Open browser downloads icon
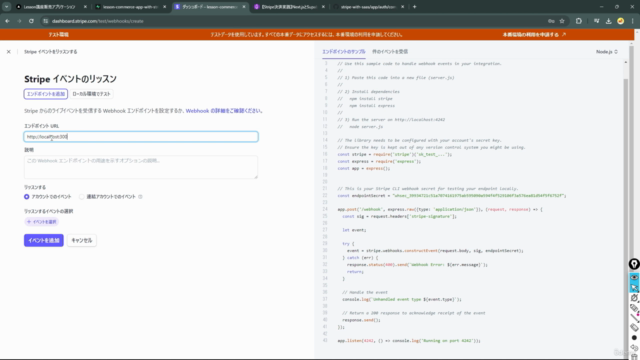The height and width of the screenshot is (360, 640). [x=609, y=21]
